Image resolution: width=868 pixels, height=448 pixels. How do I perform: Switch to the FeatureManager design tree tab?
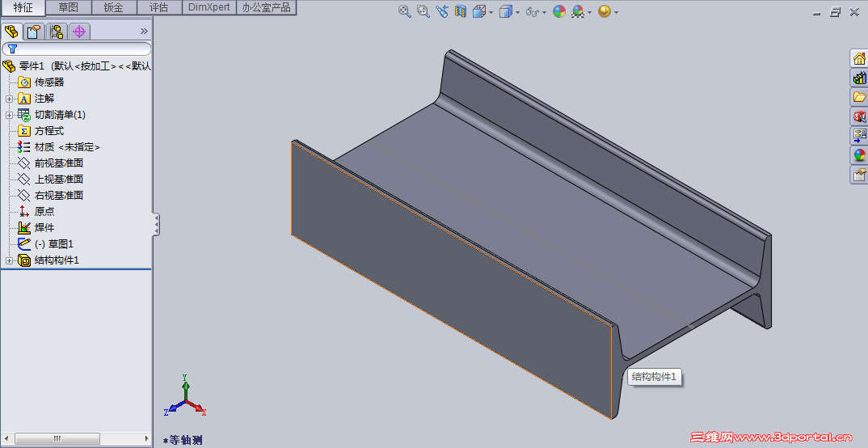[x=11, y=32]
